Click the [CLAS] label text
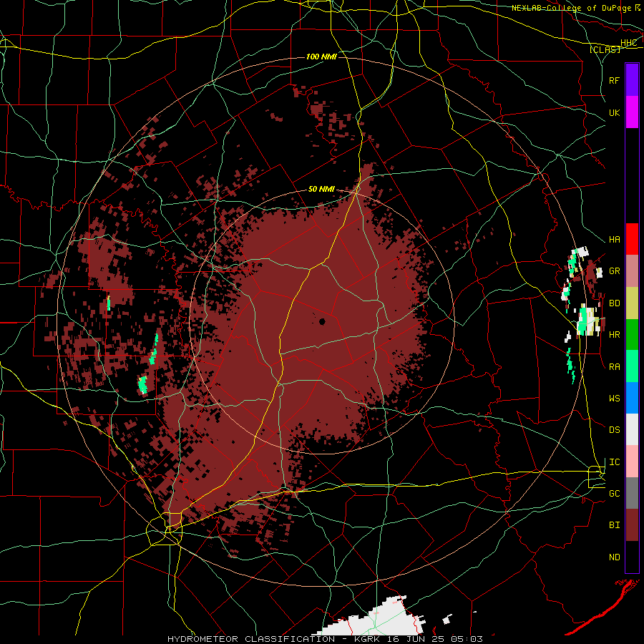The width and height of the screenshot is (644, 644). [x=605, y=49]
